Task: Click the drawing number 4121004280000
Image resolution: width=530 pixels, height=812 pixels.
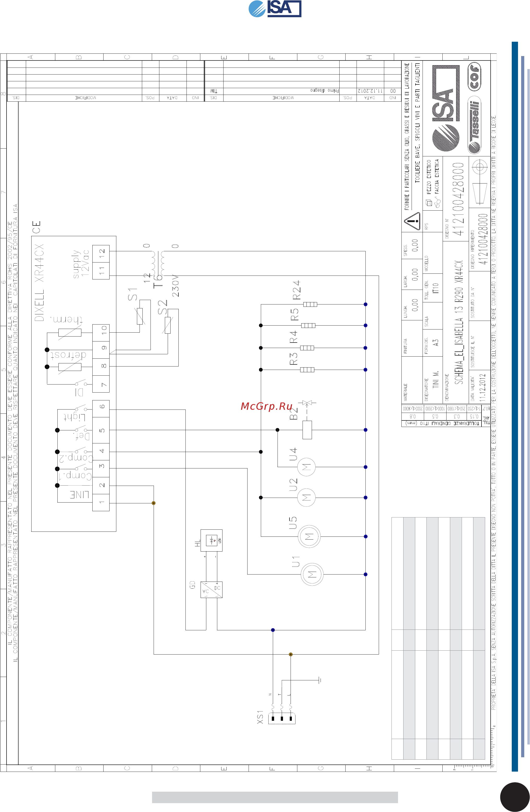Action: tap(458, 199)
